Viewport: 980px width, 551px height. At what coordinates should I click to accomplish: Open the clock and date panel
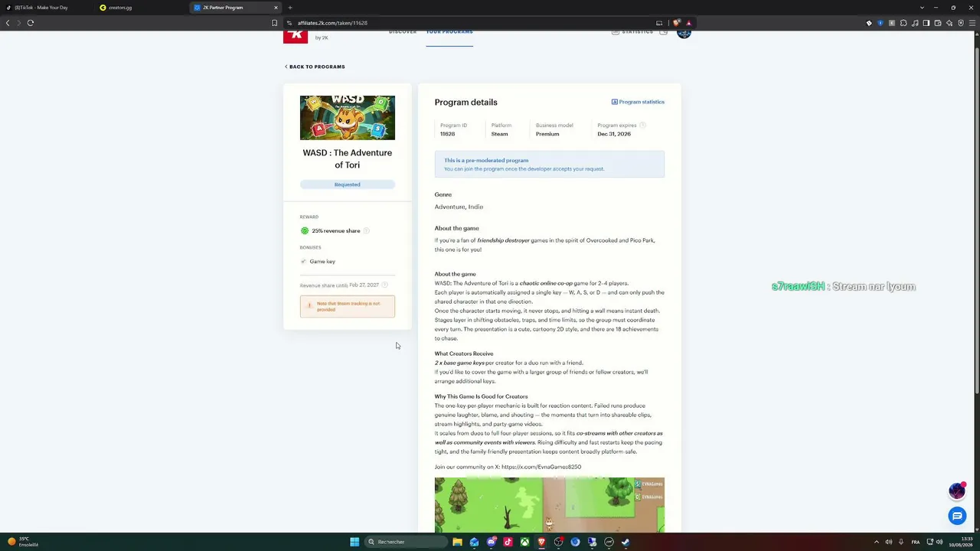coord(960,542)
